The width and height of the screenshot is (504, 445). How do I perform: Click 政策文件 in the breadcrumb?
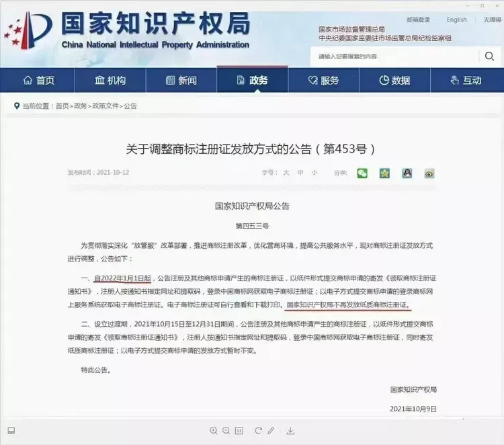click(106, 106)
